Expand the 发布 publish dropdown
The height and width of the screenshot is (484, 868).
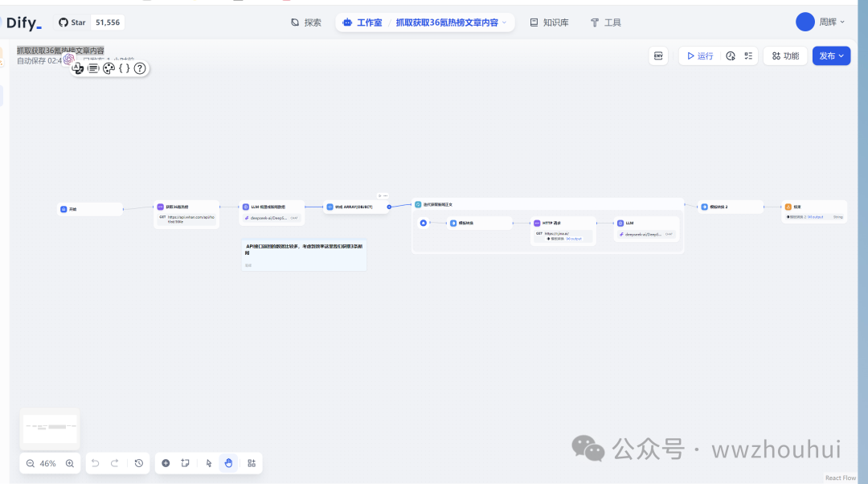tap(831, 55)
